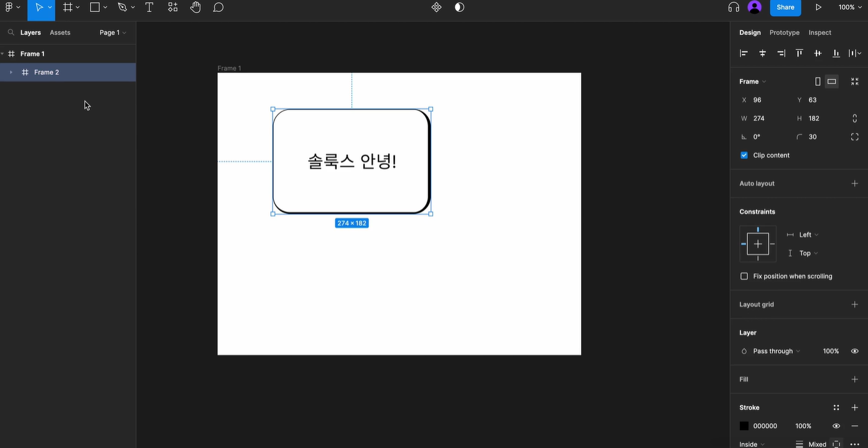Open the Prototype tab
The height and width of the screenshot is (448, 868).
[784, 32]
